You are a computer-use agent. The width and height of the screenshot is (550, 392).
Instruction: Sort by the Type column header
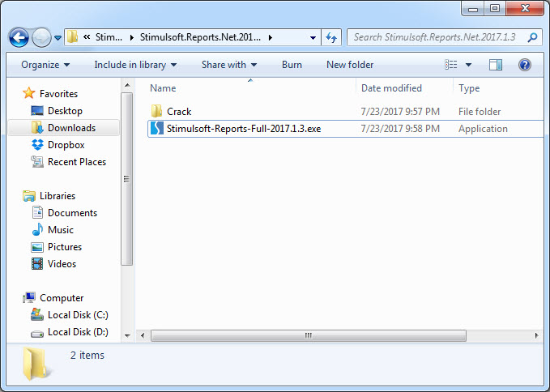(x=469, y=88)
